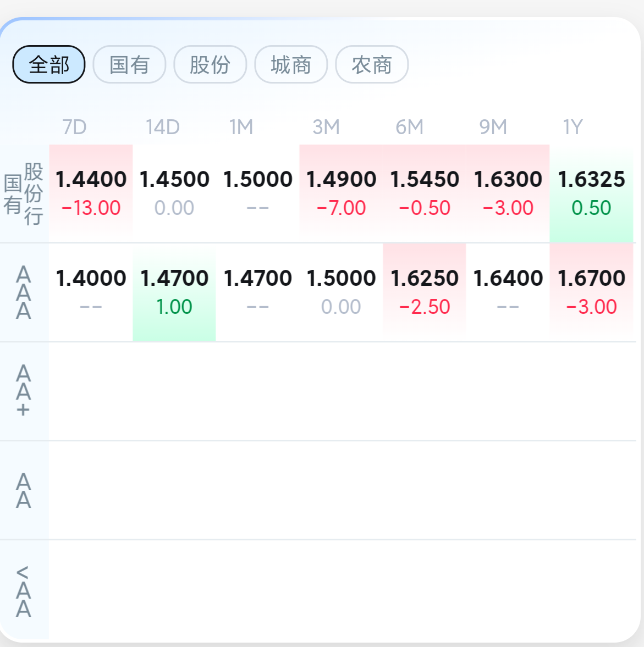Select the <AAA row label
The height and width of the screenshot is (647, 644).
coord(24,591)
